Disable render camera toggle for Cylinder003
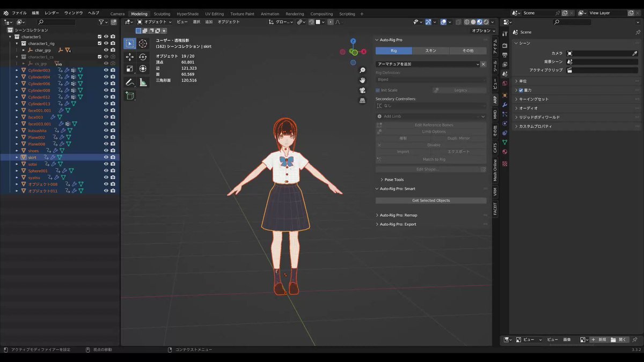The width and height of the screenshot is (644, 362). point(113,69)
